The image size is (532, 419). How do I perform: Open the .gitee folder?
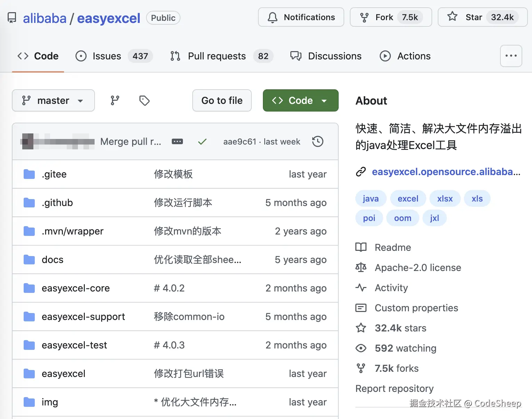54,174
